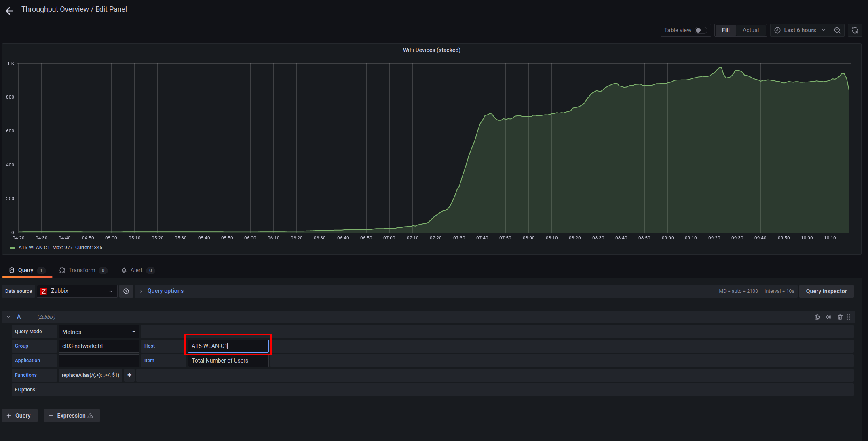Duplicate query A using the copy icon
This screenshot has width=868, height=441.
[x=817, y=317]
